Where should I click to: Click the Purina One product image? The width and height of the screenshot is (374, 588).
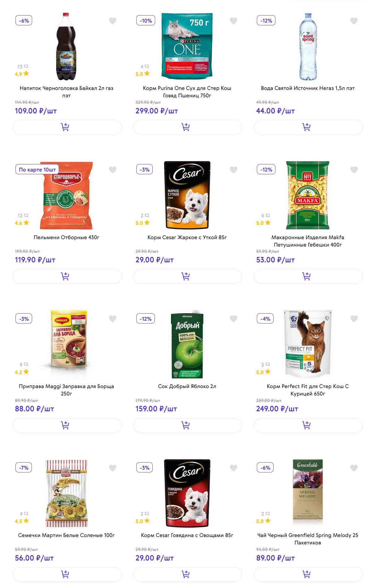point(187,46)
